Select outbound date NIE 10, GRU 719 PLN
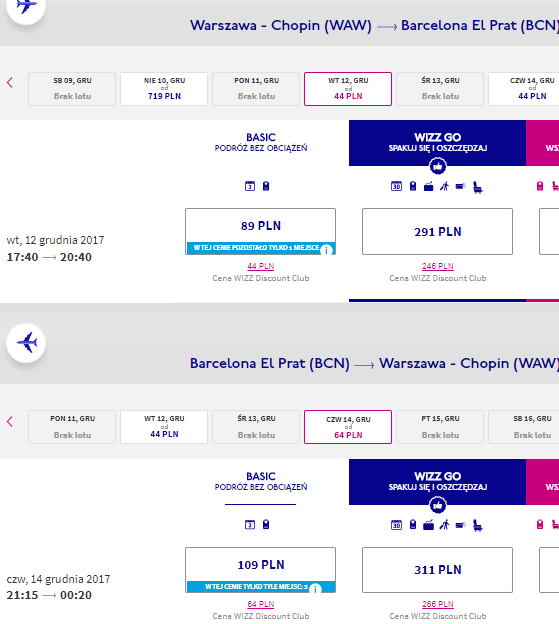 pyautogui.click(x=164, y=89)
